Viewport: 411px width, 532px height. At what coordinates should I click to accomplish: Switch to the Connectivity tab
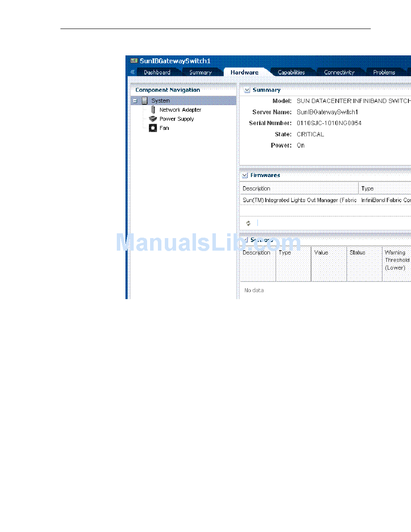[x=339, y=72]
